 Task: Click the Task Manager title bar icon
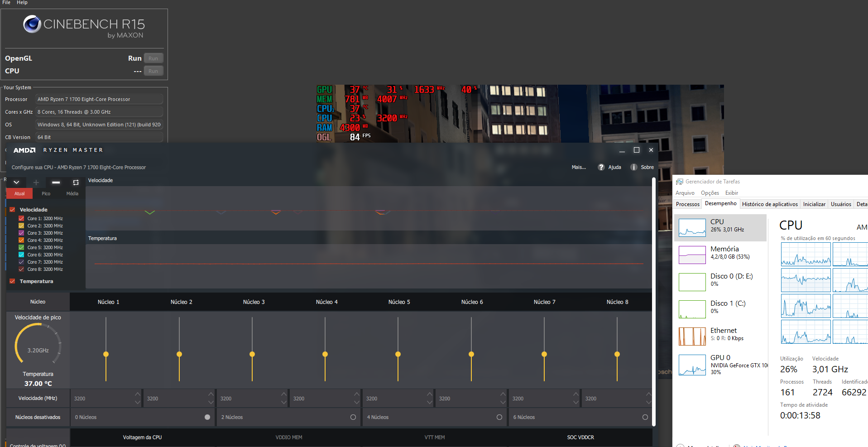(x=680, y=182)
